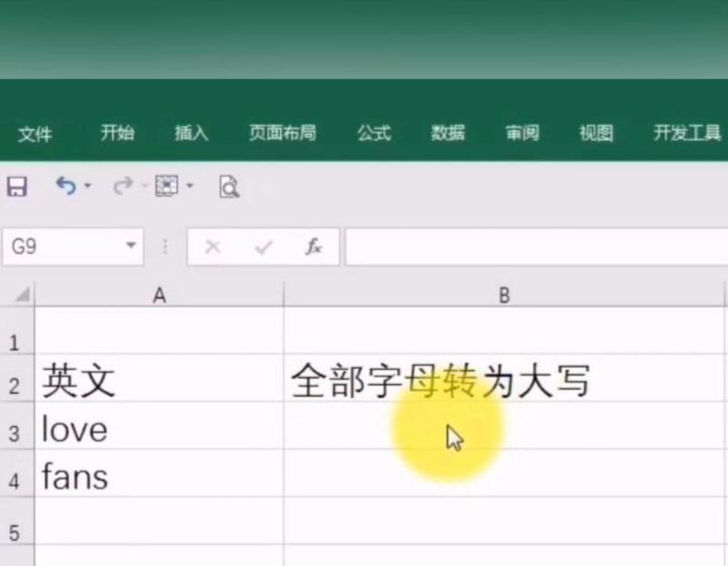Image resolution: width=728 pixels, height=566 pixels.
Task: Click the Insert Function fx icon
Action: pos(313,247)
